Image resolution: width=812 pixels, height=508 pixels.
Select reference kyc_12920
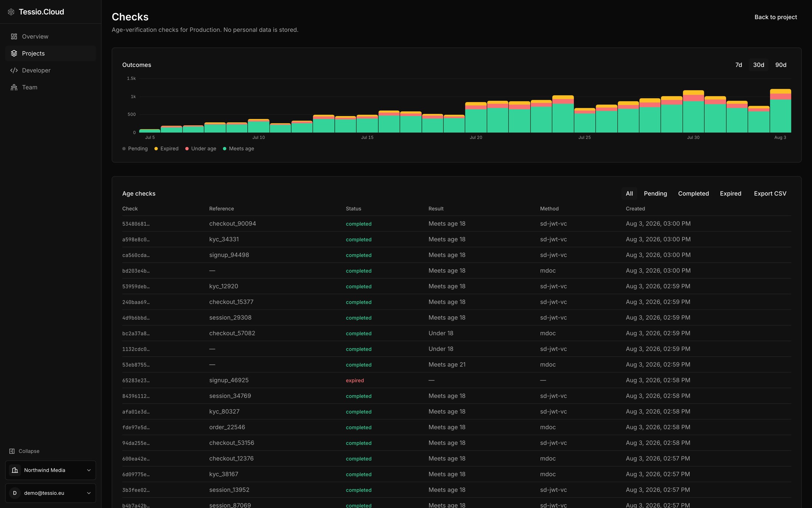click(223, 286)
